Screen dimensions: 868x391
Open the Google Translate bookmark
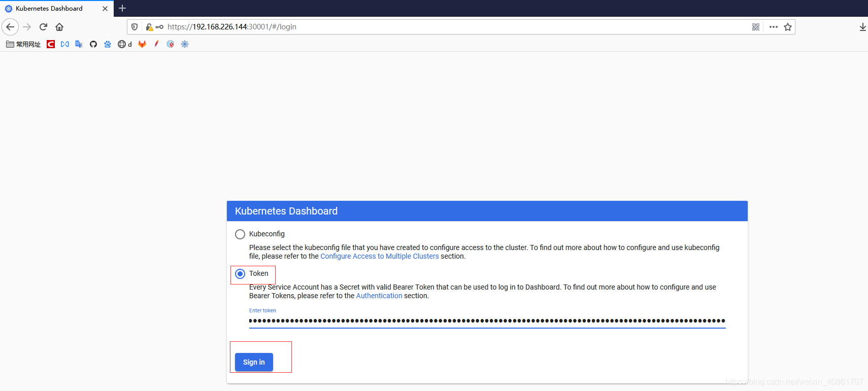tap(79, 44)
